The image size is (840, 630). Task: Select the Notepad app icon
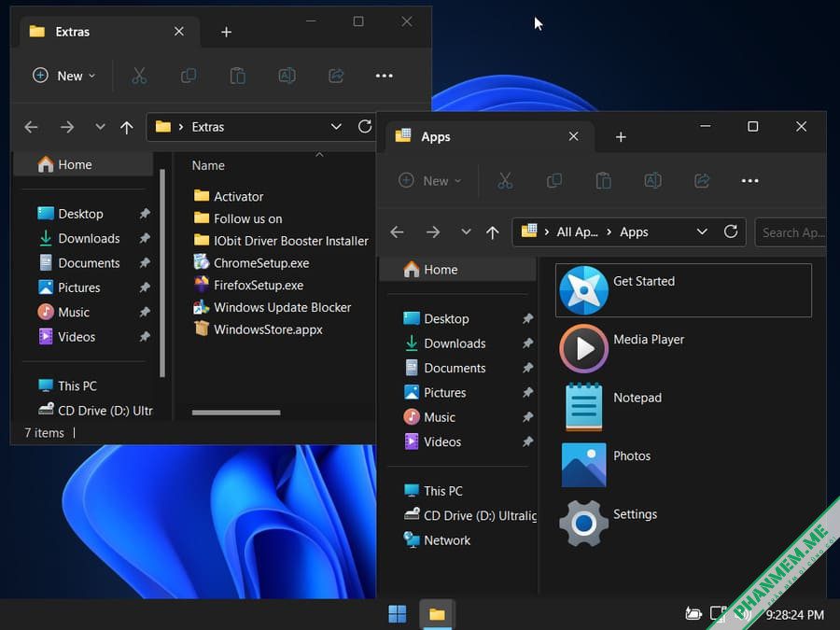[583, 407]
